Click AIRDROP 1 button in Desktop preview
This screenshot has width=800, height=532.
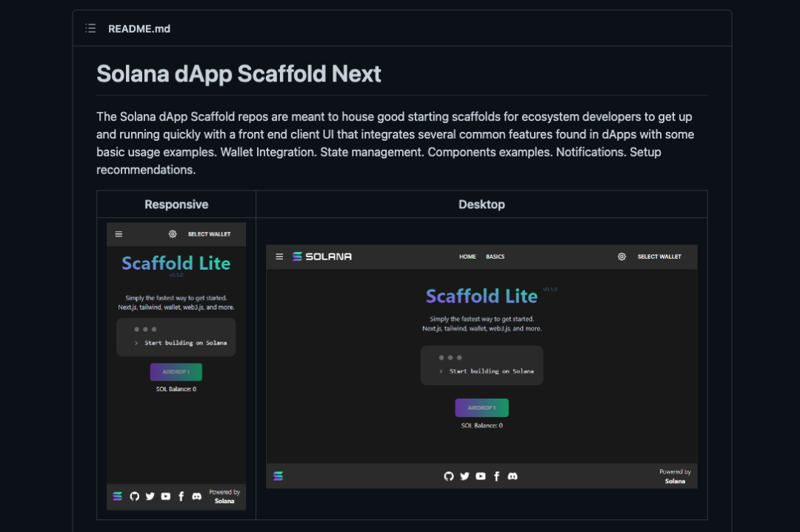pyautogui.click(x=481, y=408)
